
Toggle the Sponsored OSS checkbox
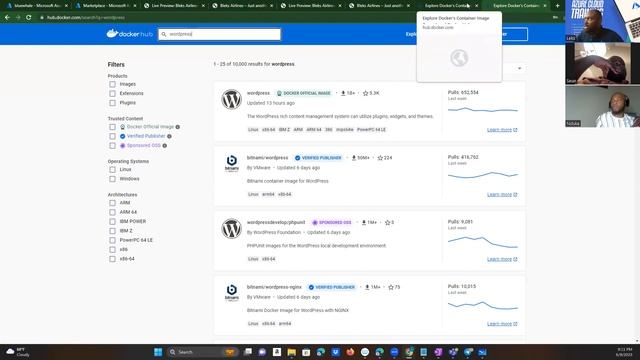click(112, 146)
